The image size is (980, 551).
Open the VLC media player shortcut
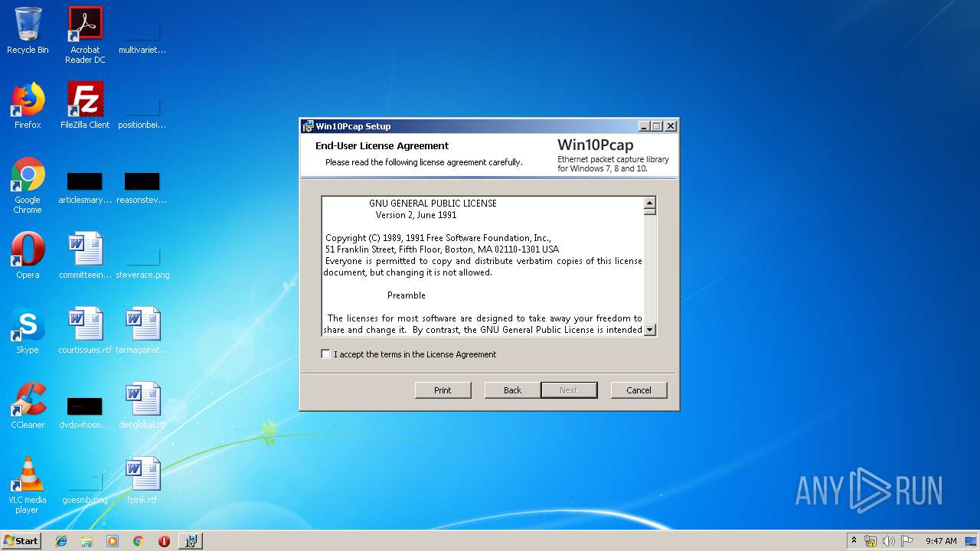pyautogui.click(x=28, y=485)
